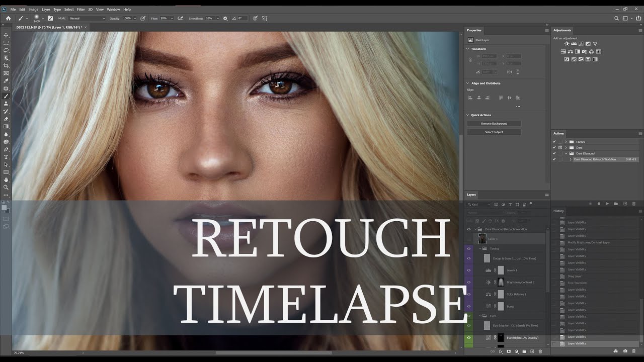Add a Photo Filter adjustment
Screen dimensions: 644x362
click(x=585, y=51)
